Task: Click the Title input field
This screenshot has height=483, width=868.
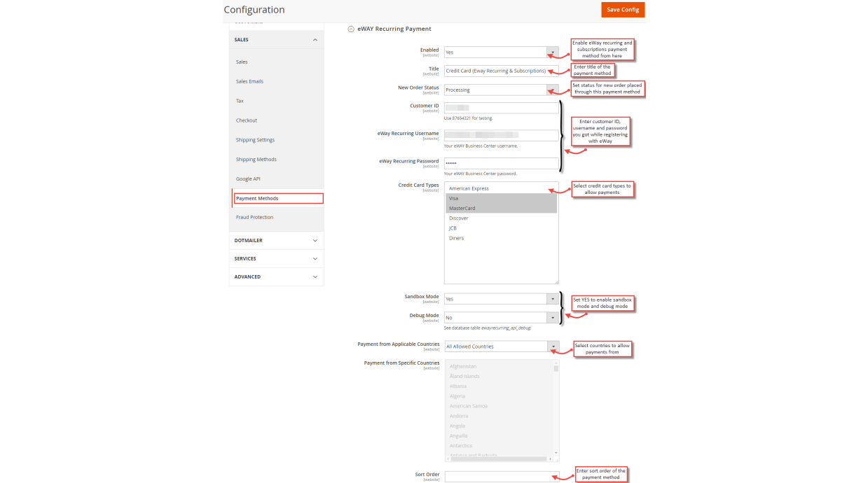Action: 502,71
